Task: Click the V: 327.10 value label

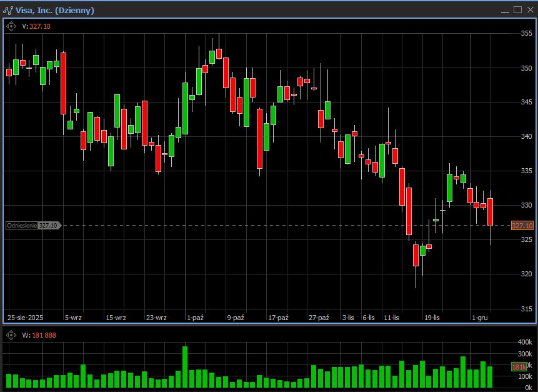Action: [x=36, y=26]
